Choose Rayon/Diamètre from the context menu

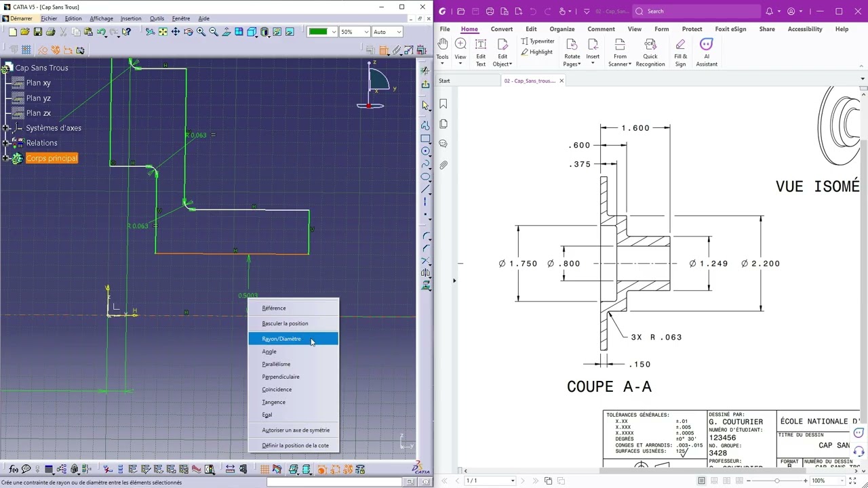(x=281, y=339)
